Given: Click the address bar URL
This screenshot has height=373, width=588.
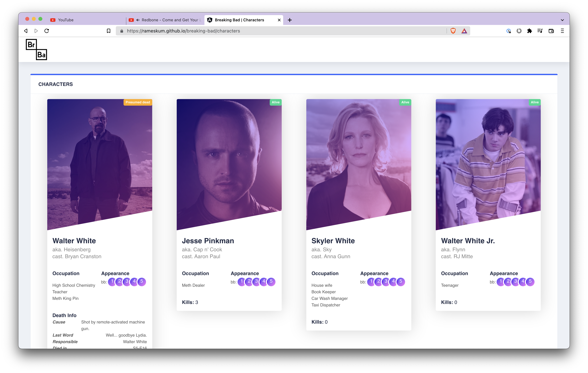Looking at the screenshot, I should click(x=183, y=31).
